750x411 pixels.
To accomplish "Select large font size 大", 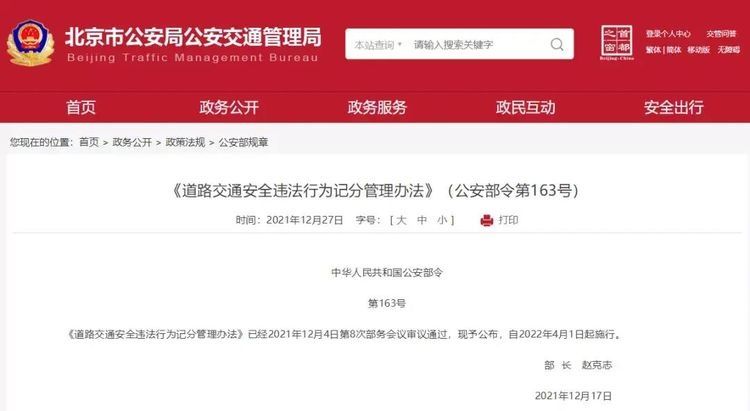I will coord(401,220).
